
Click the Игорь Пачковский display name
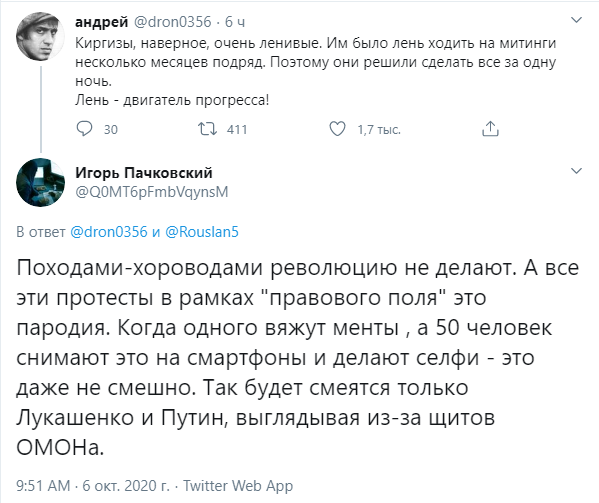pos(144,173)
